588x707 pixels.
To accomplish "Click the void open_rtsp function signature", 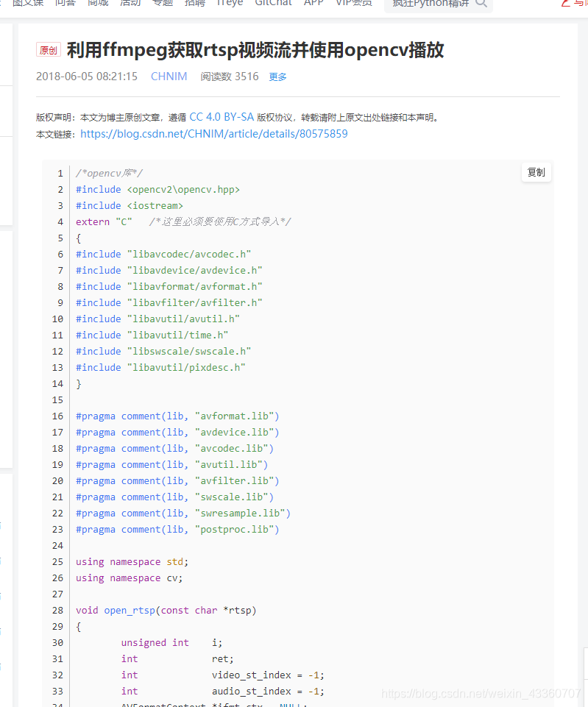I will click(166, 611).
